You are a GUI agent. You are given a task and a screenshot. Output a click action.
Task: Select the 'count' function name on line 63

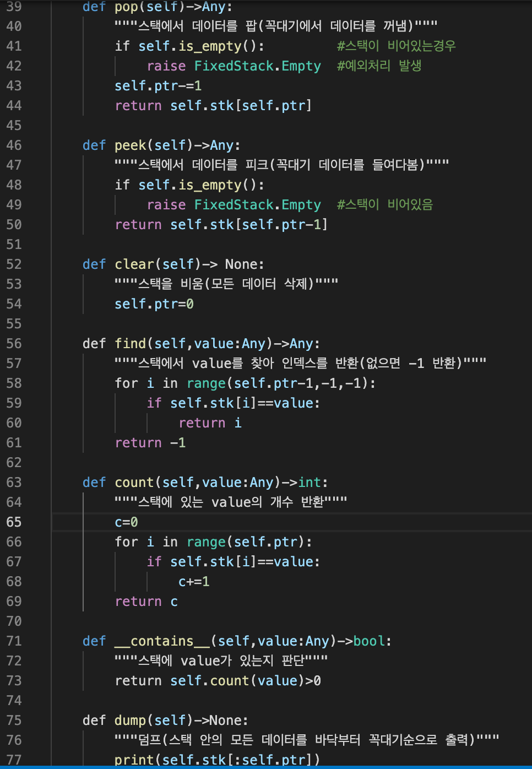pyautogui.click(x=134, y=483)
